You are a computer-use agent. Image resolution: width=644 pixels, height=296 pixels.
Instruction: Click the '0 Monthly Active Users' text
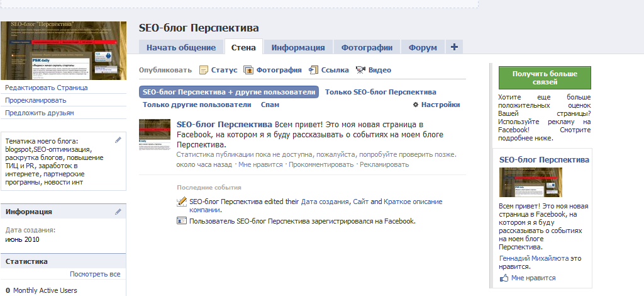point(41,291)
